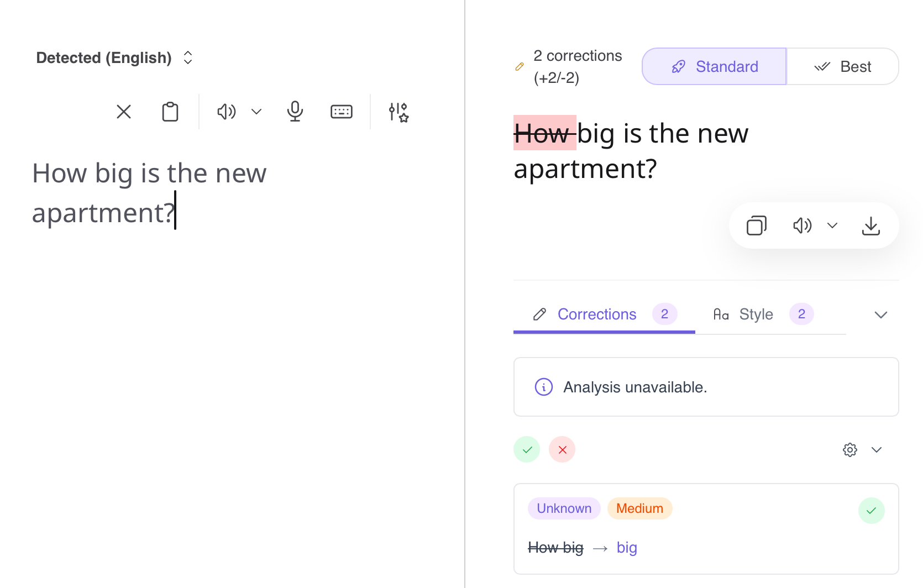Switch to Best correction mode

coord(843,66)
